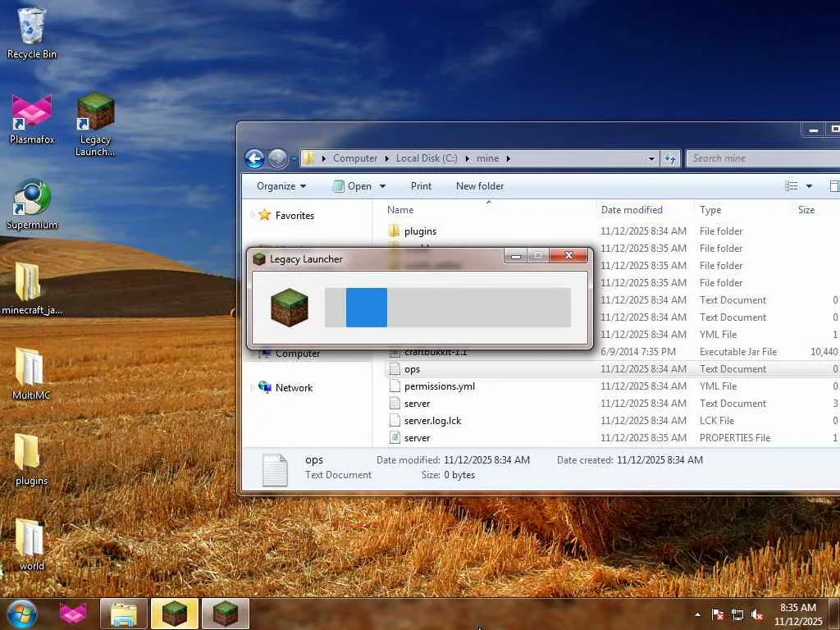Expand the Open button dropdown arrow
840x630 pixels.
382,186
